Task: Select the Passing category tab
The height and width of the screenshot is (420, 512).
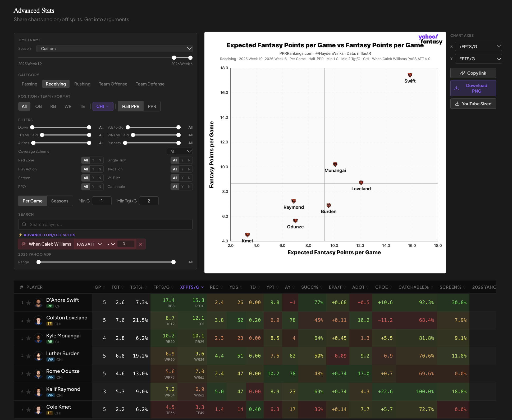Action: 29,84
